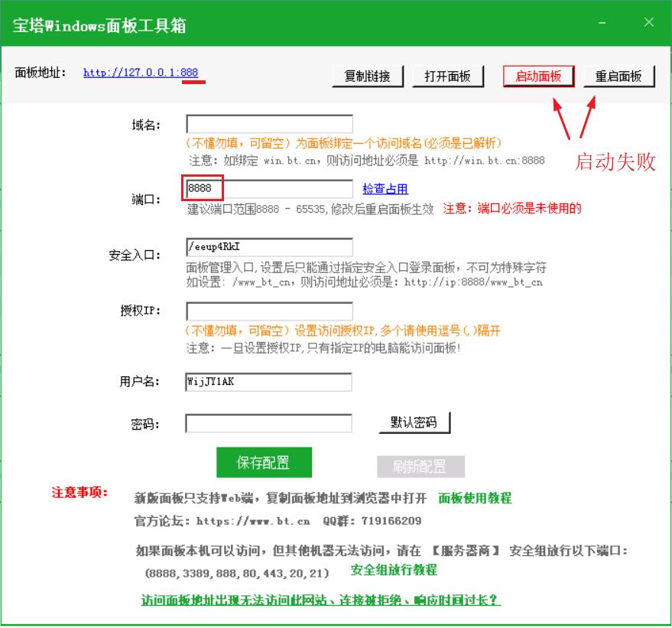The width and height of the screenshot is (672, 628).
Task: Open the 访问面板地址出现无法访问此网站 help link
Action: pyautogui.click(x=320, y=600)
